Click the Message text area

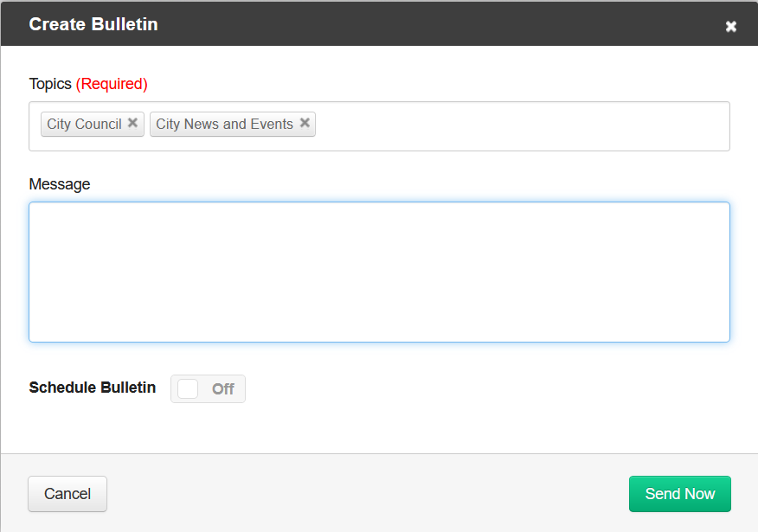379,271
